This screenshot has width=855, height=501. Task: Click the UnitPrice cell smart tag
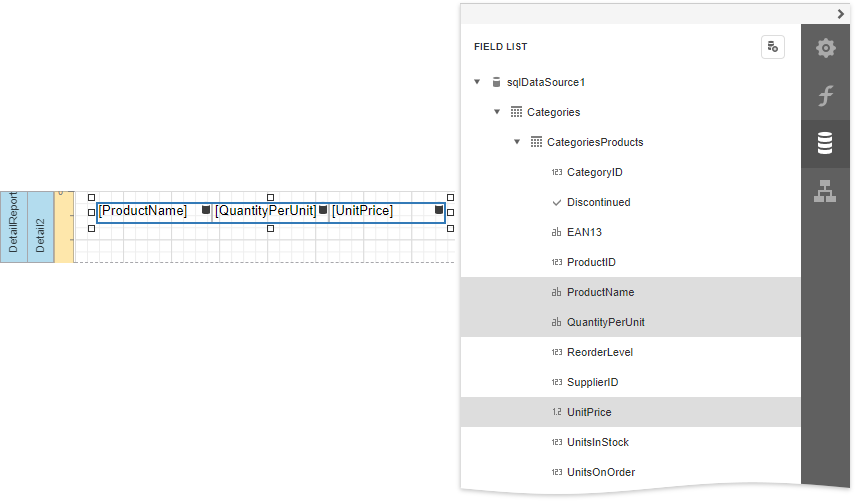pos(439,210)
